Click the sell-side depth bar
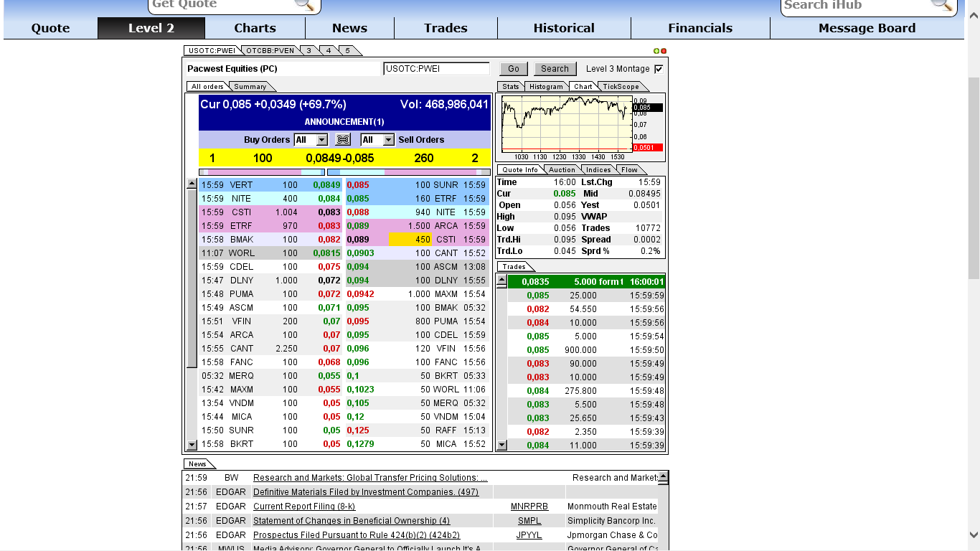This screenshot has width=980, height=551. click(408, 172)
